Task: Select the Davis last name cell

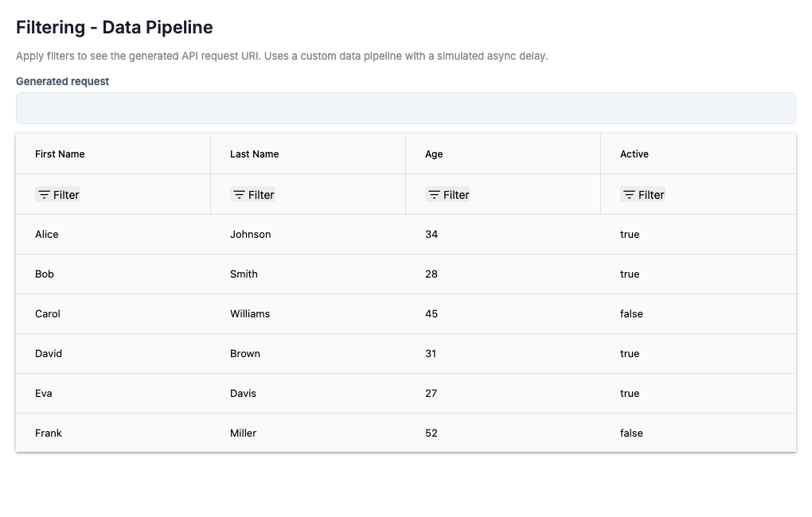Action: pyautogui.click(x=243, y=394)
